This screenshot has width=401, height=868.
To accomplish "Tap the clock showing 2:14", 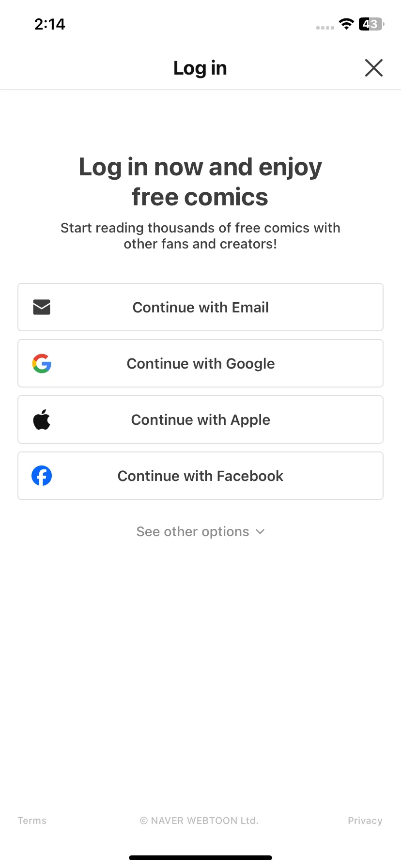I will click(x=49, y=24).
